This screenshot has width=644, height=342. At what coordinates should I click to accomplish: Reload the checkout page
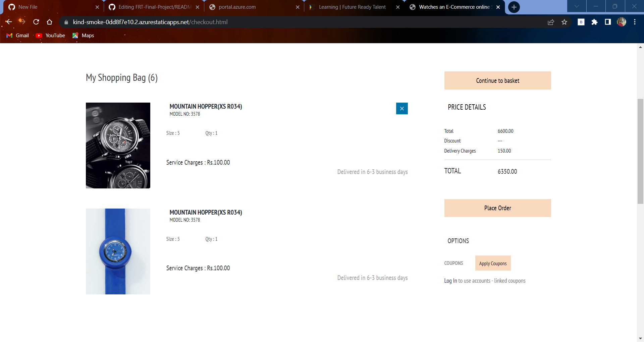(x=36, y=22)
